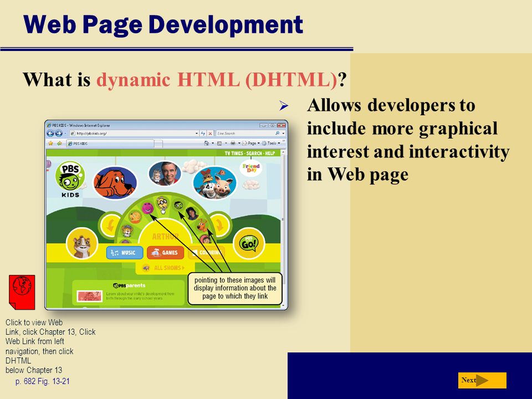
Task: Click the hamster character circle
Action: 82,244
